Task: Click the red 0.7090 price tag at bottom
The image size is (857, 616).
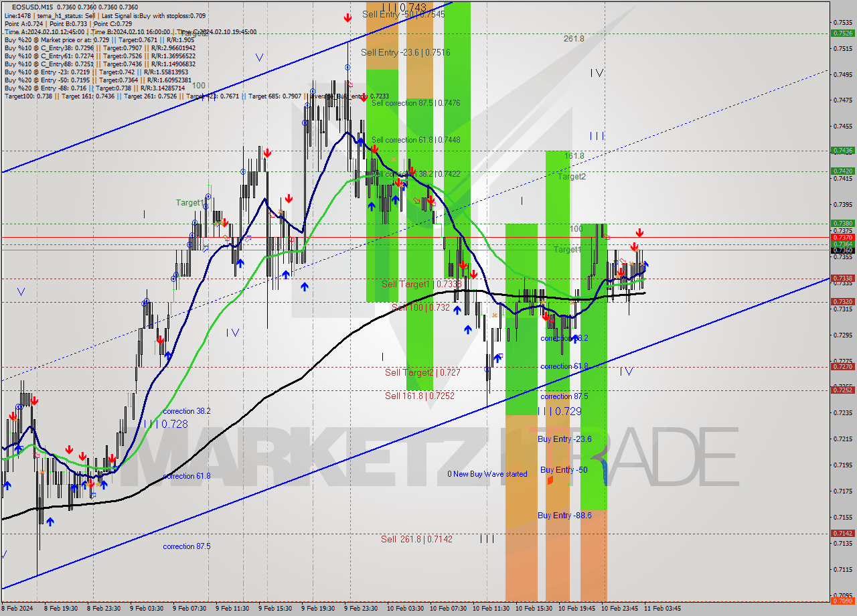Action: (x=842, y=601)
